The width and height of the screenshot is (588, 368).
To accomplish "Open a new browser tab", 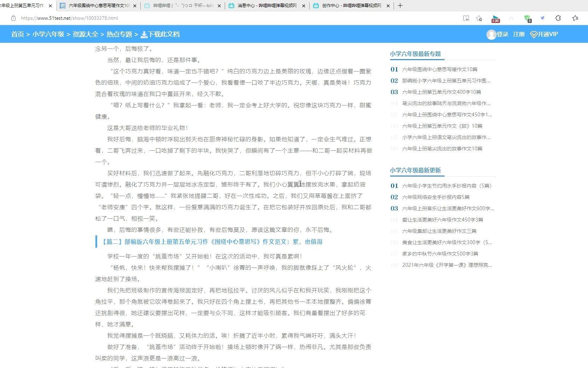I will pyautogui.click(x=400, y=6).
